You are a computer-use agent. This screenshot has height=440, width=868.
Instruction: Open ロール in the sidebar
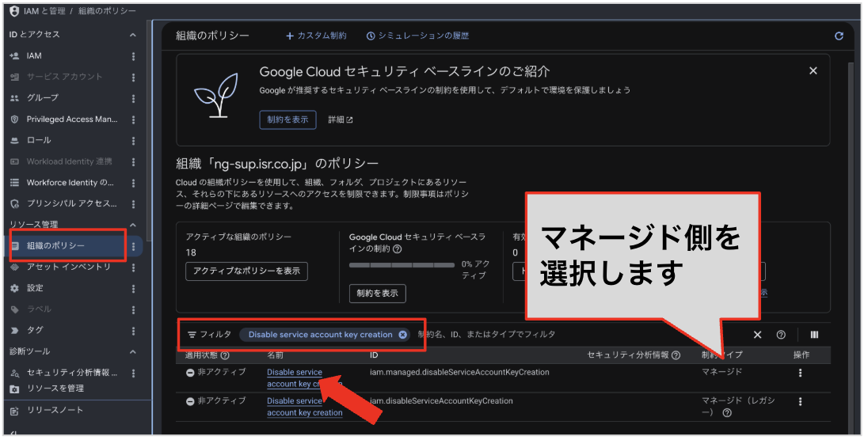tap(39, 141)
